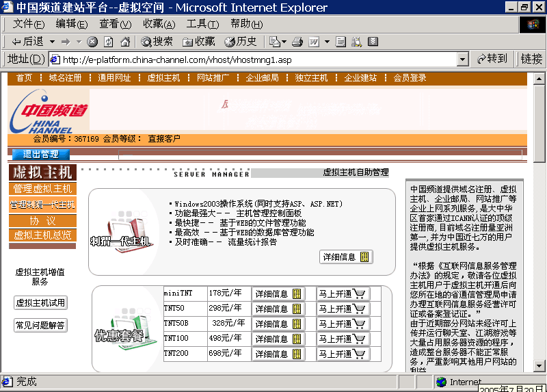Open the 编辑(E) menu
547x392 pixels.
(72, 24)
